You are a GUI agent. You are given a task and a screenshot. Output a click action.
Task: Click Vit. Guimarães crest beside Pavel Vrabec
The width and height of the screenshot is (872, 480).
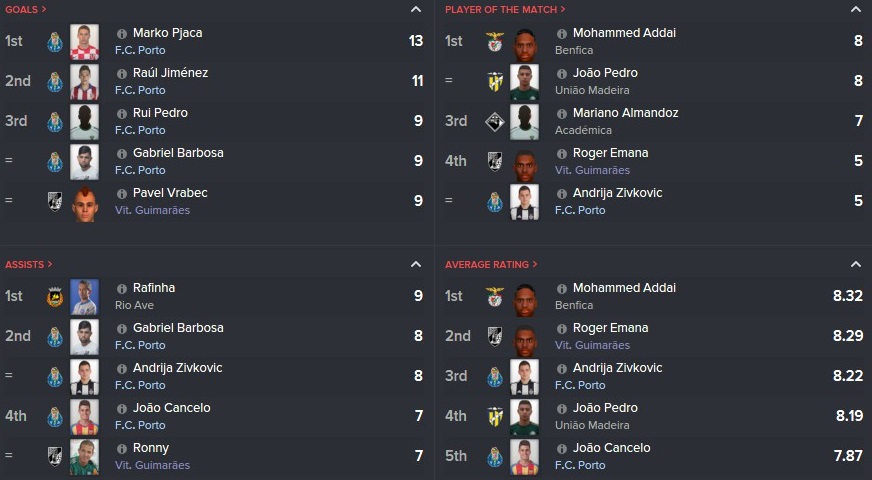[x=54, y=201]
